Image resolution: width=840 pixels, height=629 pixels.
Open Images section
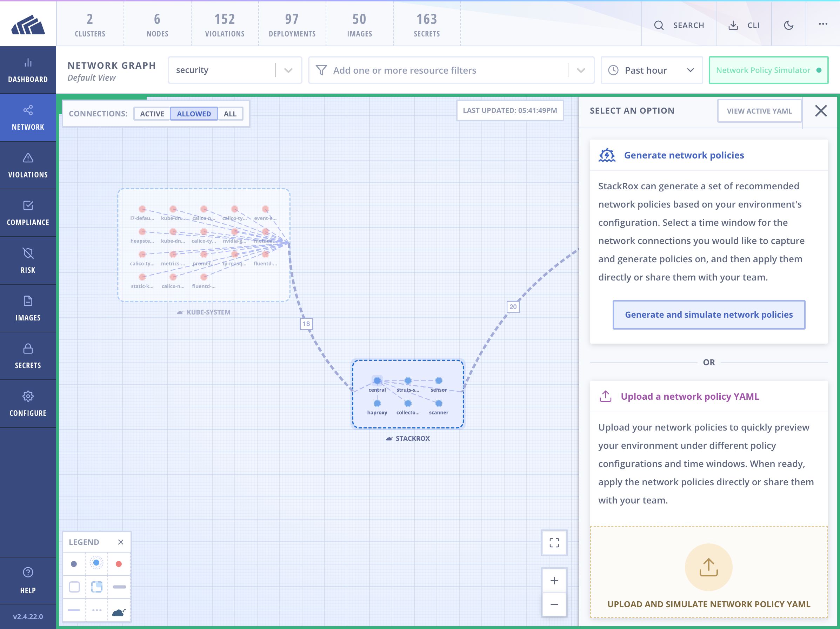coord(28,309)
